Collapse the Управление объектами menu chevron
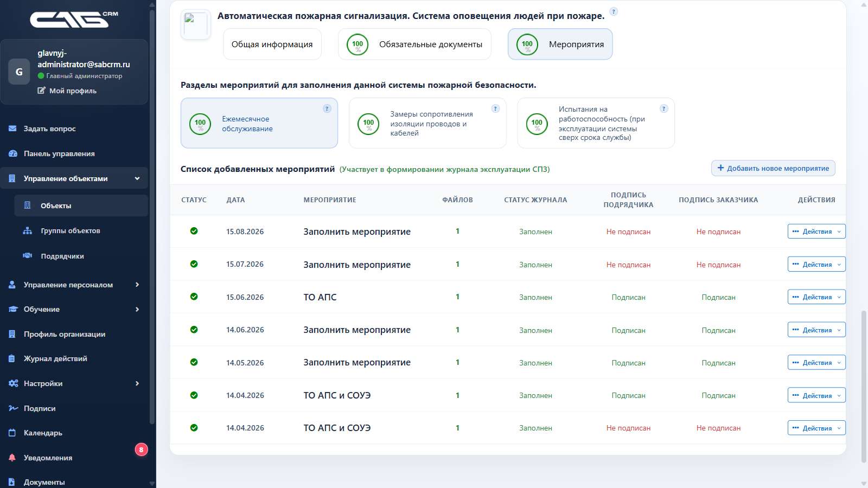 pyautogui.click(x=137, y=178)
